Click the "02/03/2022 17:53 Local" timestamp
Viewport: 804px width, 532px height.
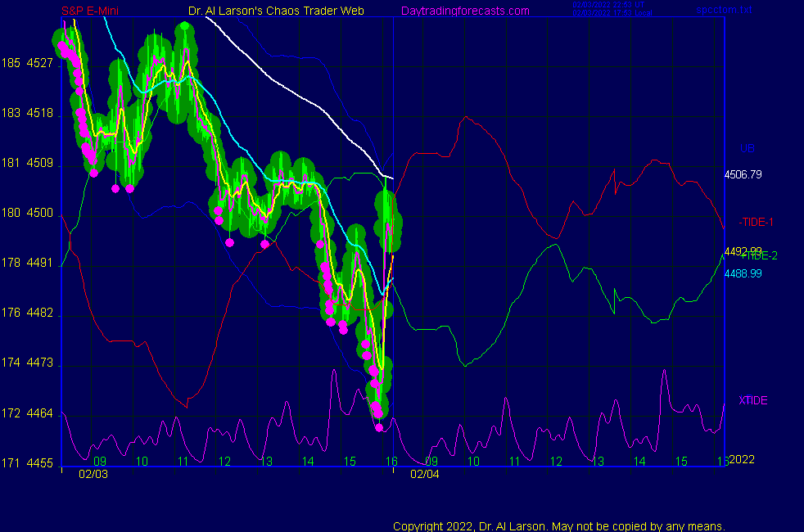tap(612, 13)
